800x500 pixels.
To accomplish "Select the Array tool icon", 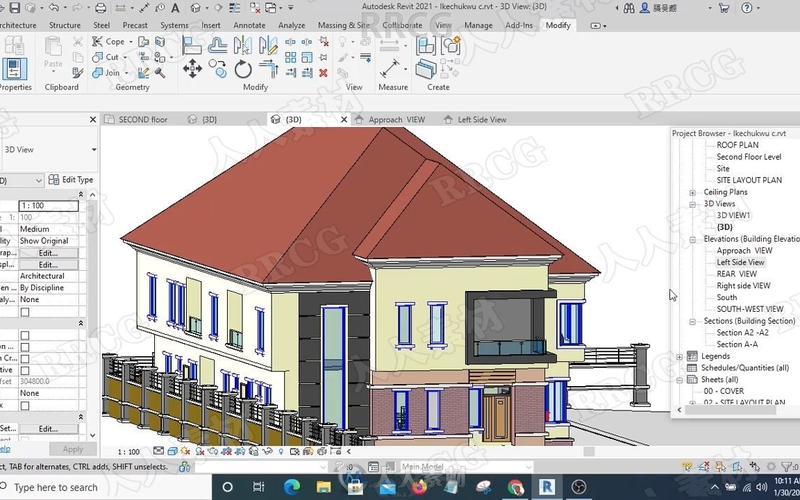I will (290, 58).
